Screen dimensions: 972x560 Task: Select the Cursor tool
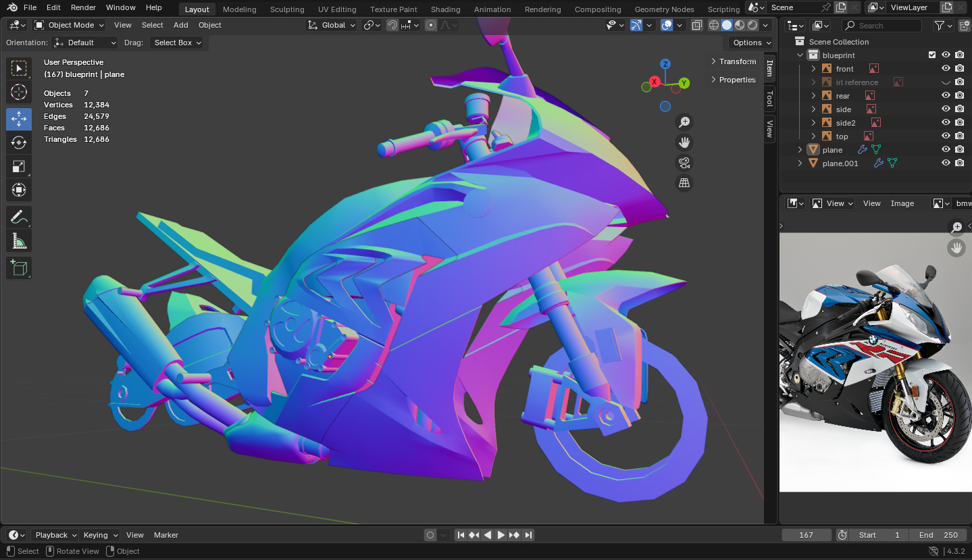19,92
